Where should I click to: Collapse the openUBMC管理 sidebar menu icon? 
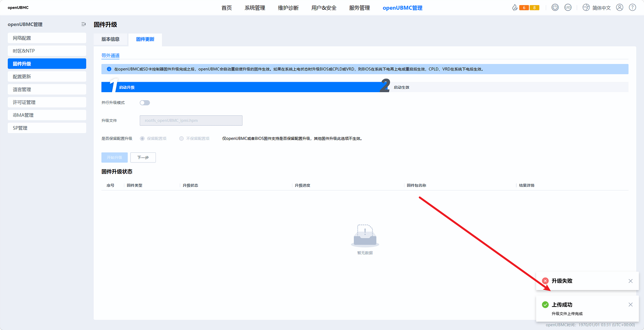click(83, 24)
